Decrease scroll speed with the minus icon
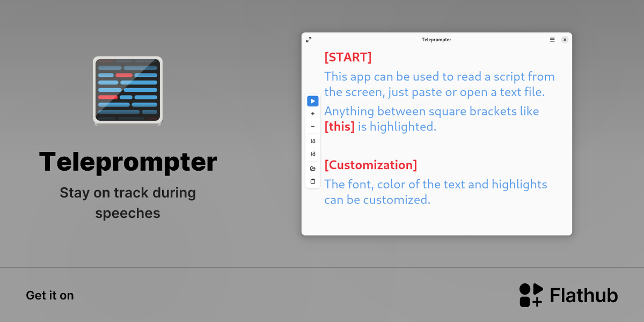Viewport: 644px width, 322px height. click(313, 127)
